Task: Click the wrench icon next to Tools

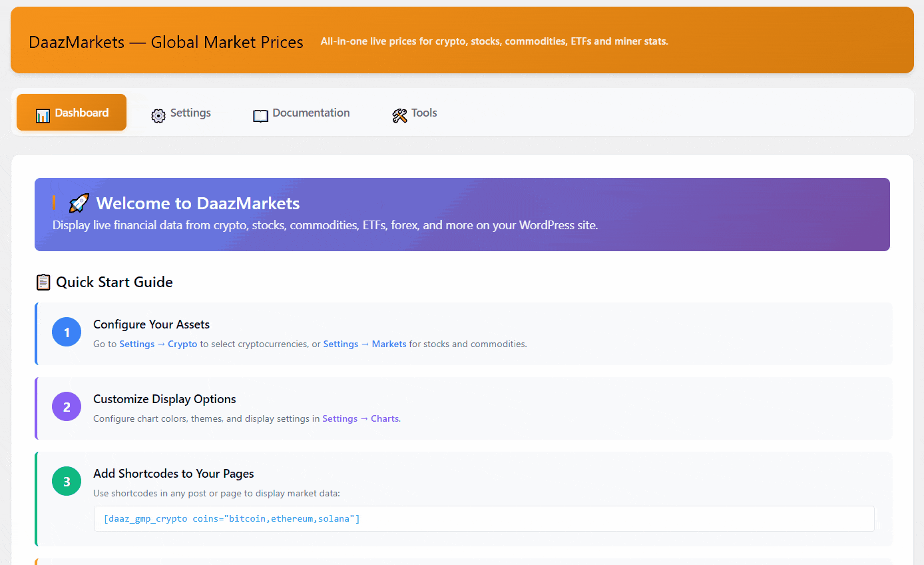Action: (399, 115)
